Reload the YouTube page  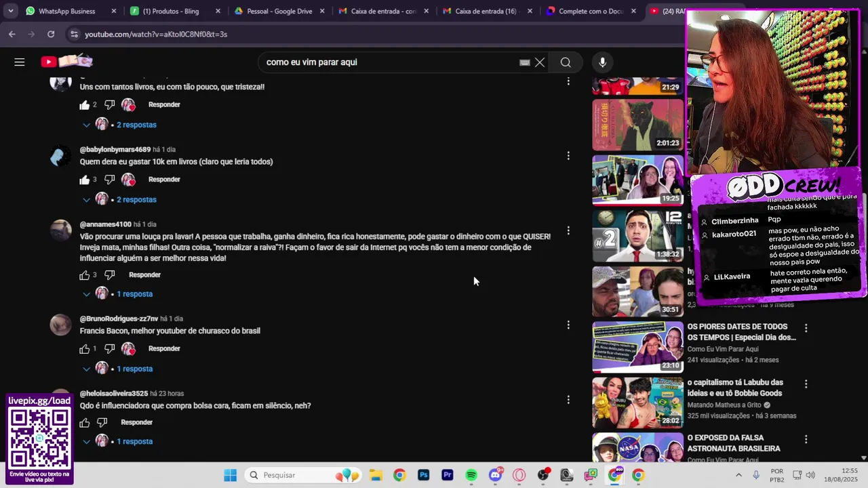pos(51,34)
